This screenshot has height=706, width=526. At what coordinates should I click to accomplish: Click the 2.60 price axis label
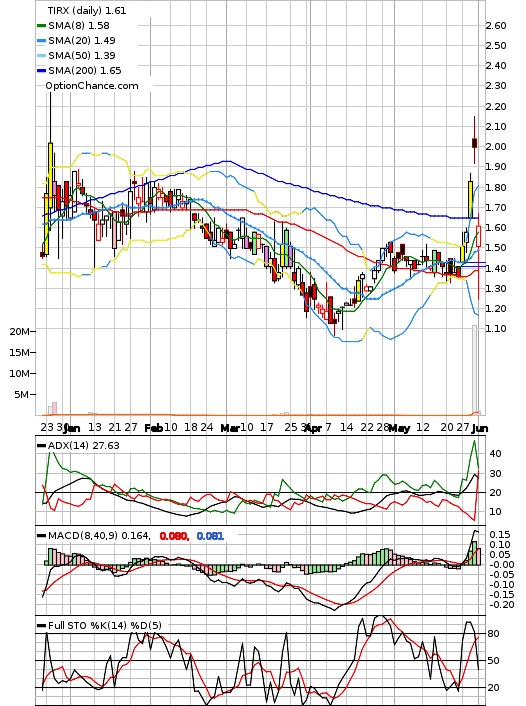[x=496, y=26]
